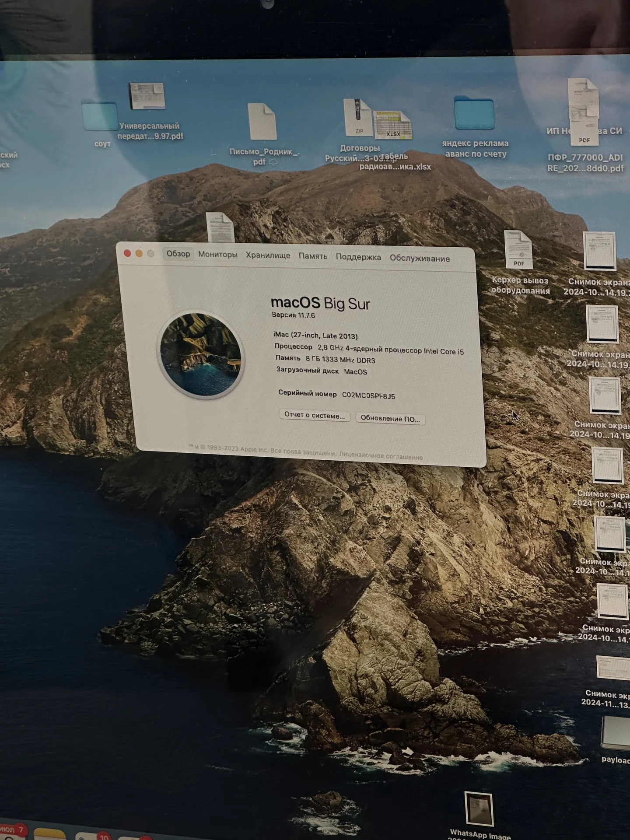Select the WhatsApp Image file icon

[479, 809]
